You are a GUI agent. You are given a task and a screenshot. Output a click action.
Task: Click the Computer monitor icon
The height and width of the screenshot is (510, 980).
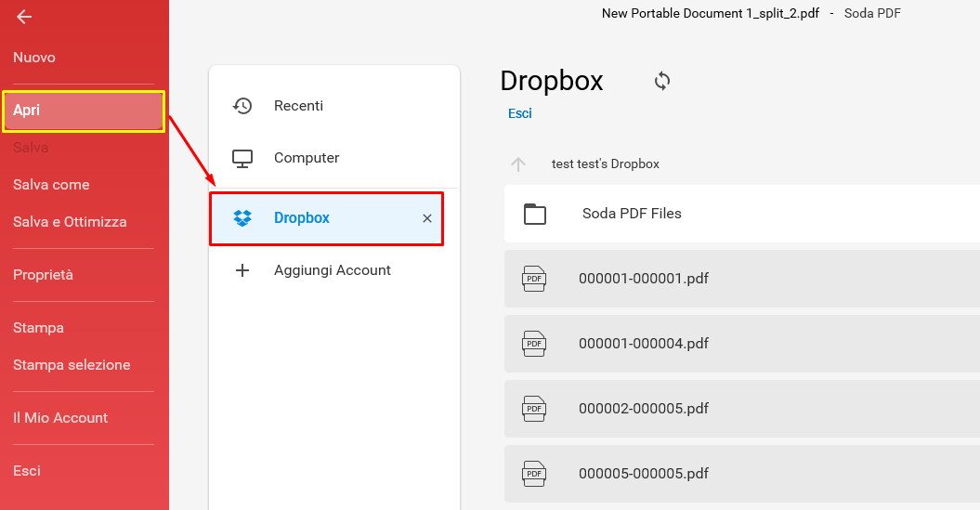pos(242,158)
